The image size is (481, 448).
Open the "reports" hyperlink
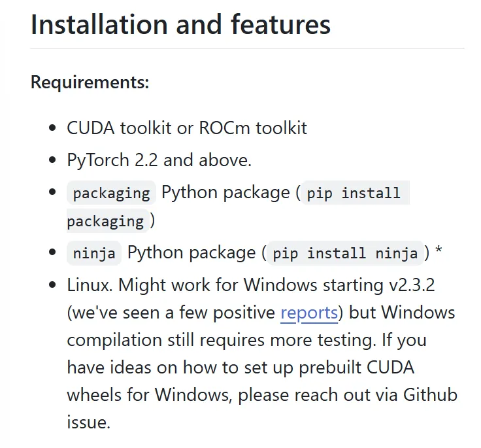pos(308,313)
